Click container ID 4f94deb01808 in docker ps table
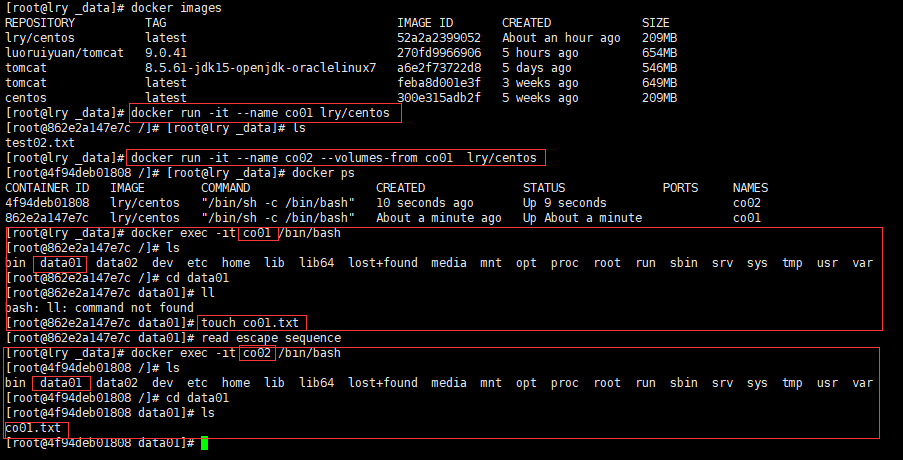The image size is (903, 460). pos(47,203)
